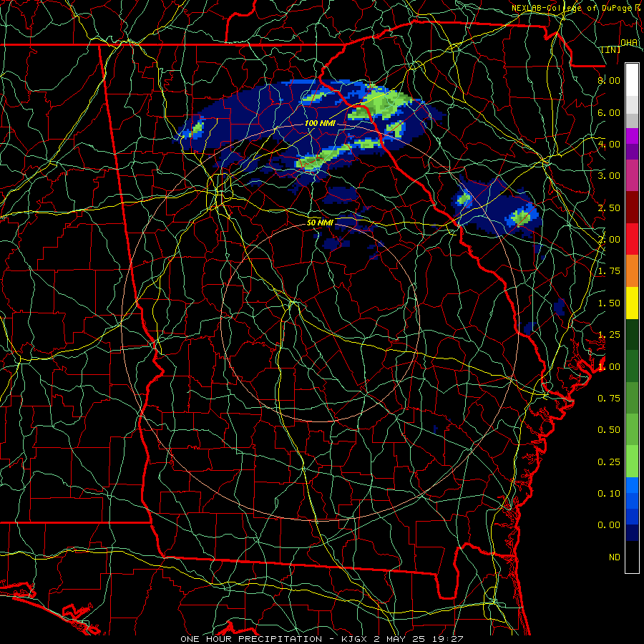The image size is (644, 644).
Task: Pick the pink swatch beside 3.00
Action: point(632,175)
